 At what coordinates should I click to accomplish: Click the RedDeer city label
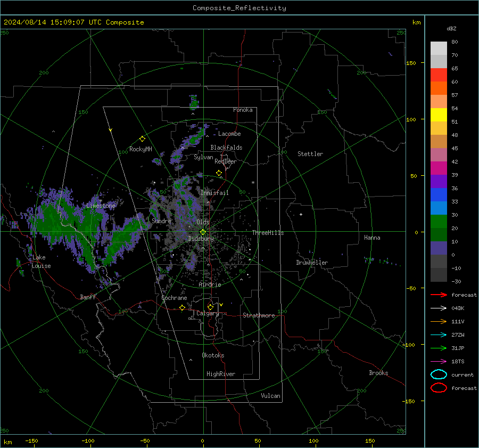[x=226, y=161]
